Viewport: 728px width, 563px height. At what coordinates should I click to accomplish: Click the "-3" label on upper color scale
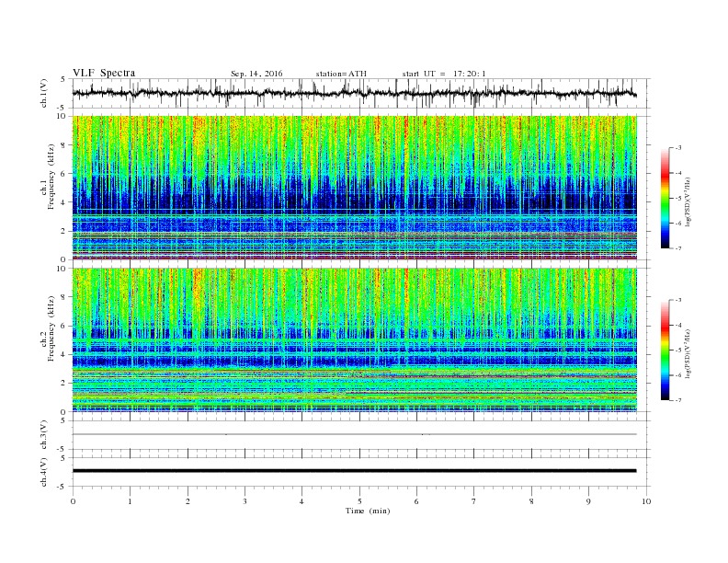click(678, 148)
